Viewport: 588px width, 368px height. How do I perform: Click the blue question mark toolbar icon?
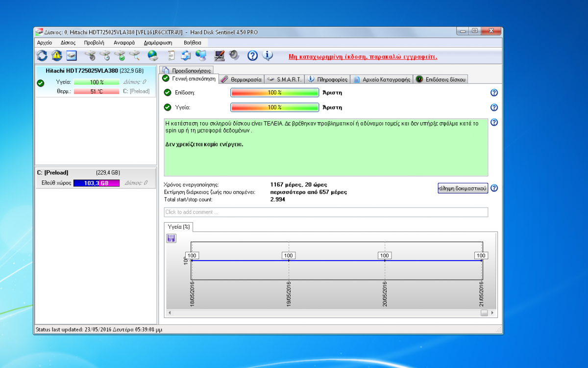[252, 55]
